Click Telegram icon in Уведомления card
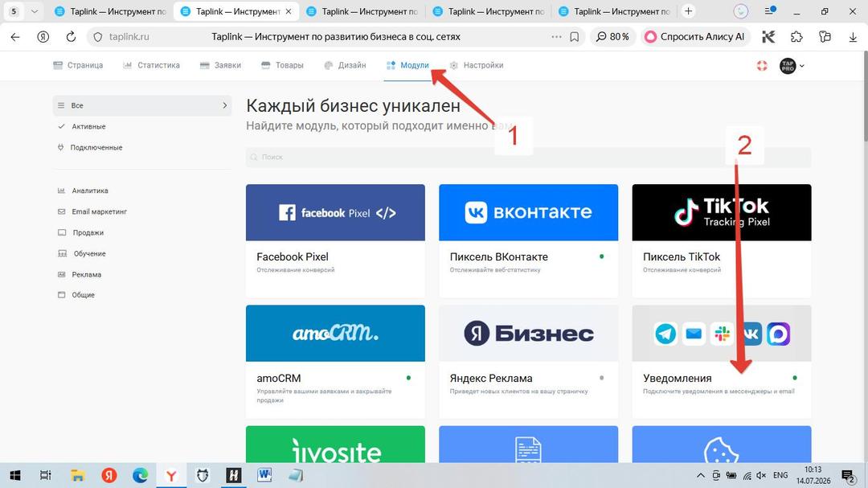This screenshot has width=868, height=488. click(x=665, y=334)
